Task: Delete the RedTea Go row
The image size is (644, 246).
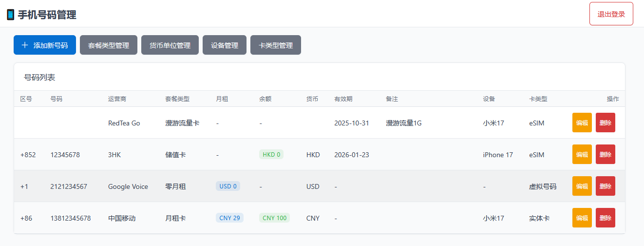Action: [605, 123]
